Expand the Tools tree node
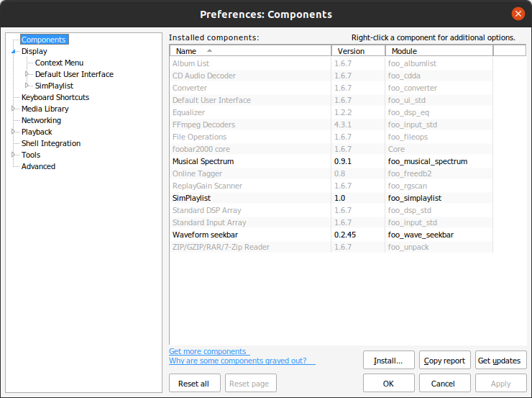Viewport: 532px width, 398px height. (14, 155)
